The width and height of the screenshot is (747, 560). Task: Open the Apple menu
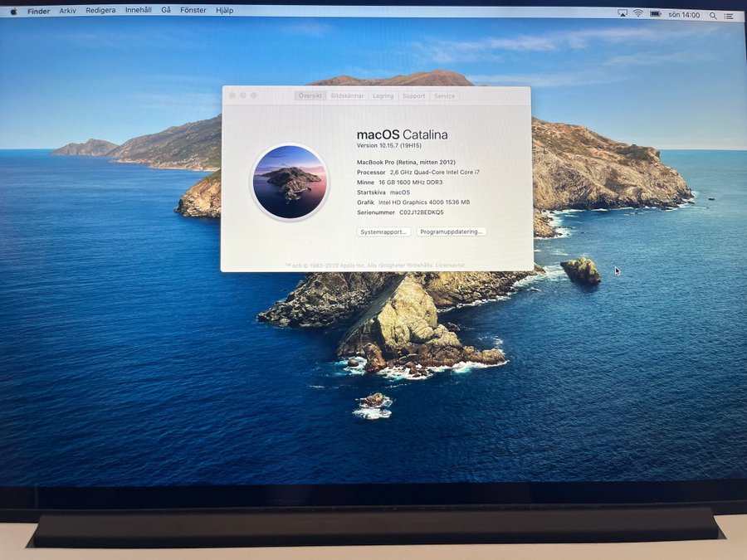coord(13,12)
